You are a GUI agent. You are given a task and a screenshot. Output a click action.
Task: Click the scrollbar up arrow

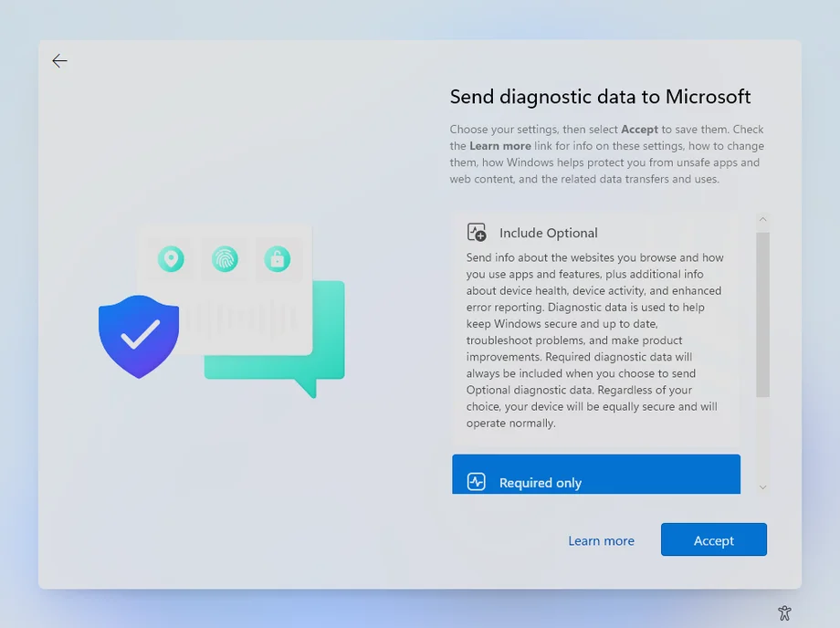click(x=763, y=221)
